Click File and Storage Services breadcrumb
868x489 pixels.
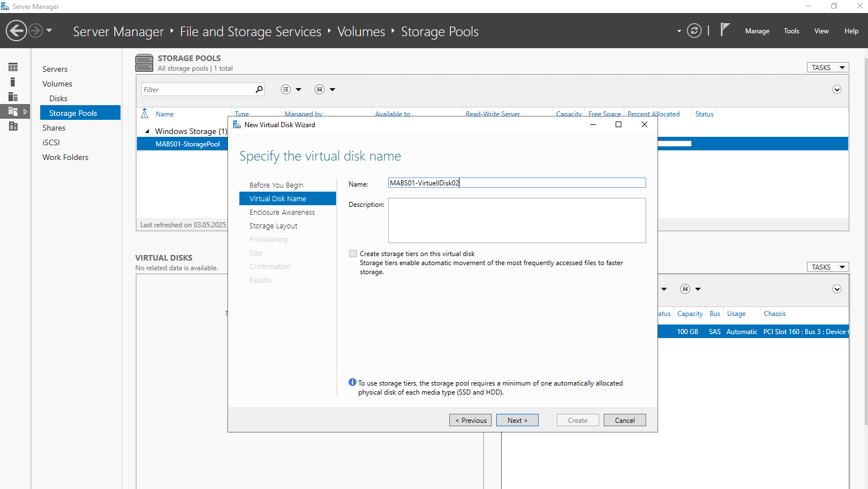tap(251, 32)
